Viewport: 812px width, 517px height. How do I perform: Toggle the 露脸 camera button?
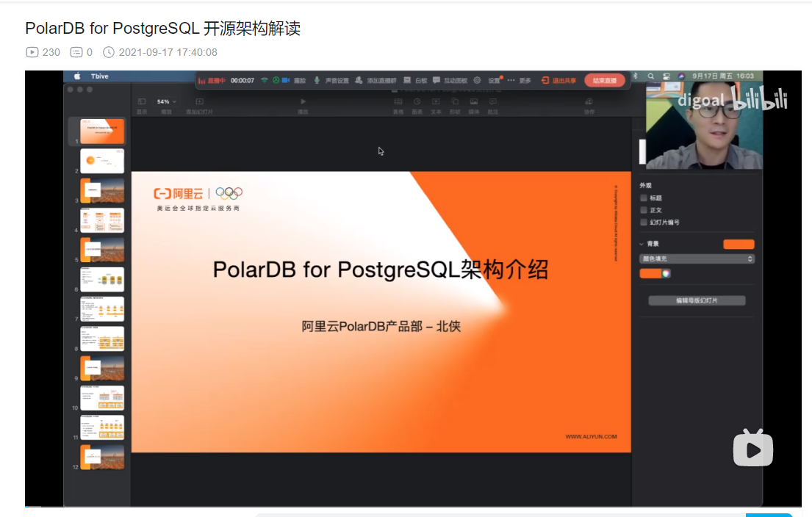[294, 80]
